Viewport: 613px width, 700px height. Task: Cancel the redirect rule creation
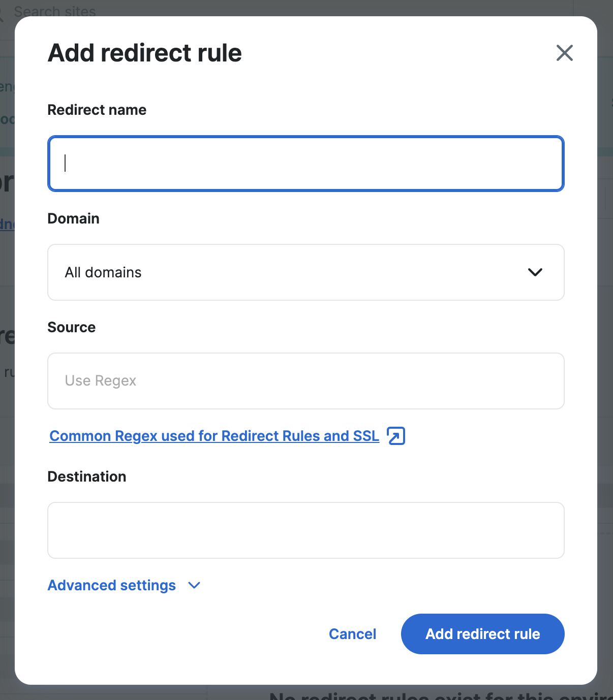coord(352,634)
